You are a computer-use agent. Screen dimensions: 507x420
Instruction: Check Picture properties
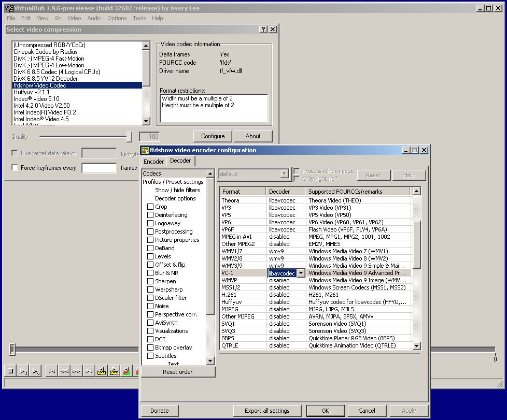tap(150, 240)
